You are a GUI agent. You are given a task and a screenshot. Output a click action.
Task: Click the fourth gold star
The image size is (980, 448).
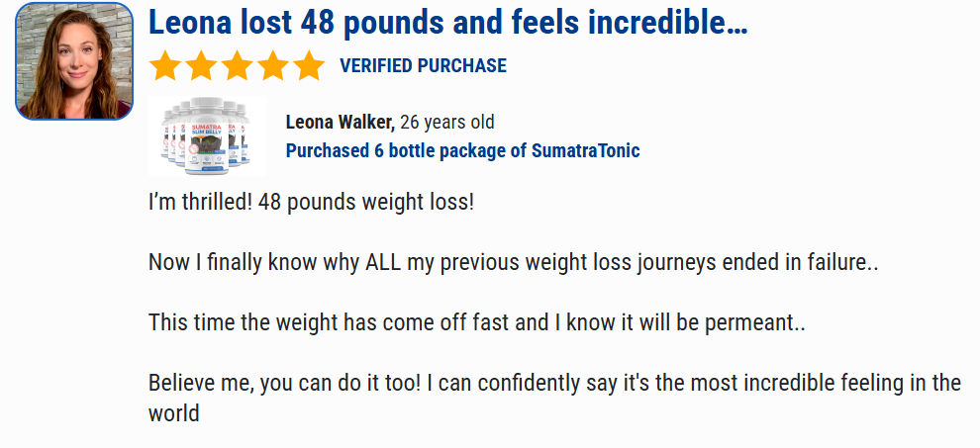[274, 65]
